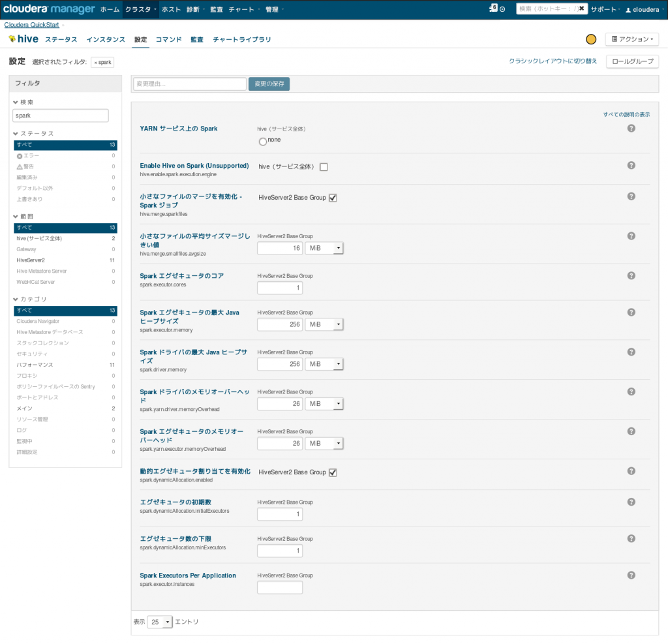Open unit dropdown for hive.merge.smallfiles.avgsize
The width and height of the screenshot is (668, 644).
click(x=324, y=248)
